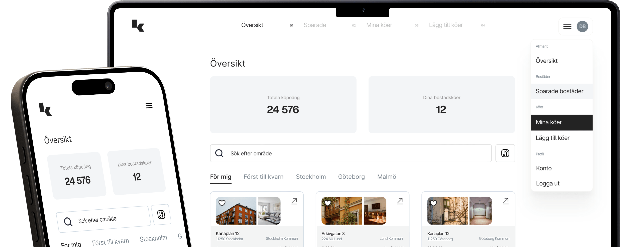This screenshot has width=644, height=247.
Task: Select Översikt in the top navigation
Action: (x=252, y=25)
